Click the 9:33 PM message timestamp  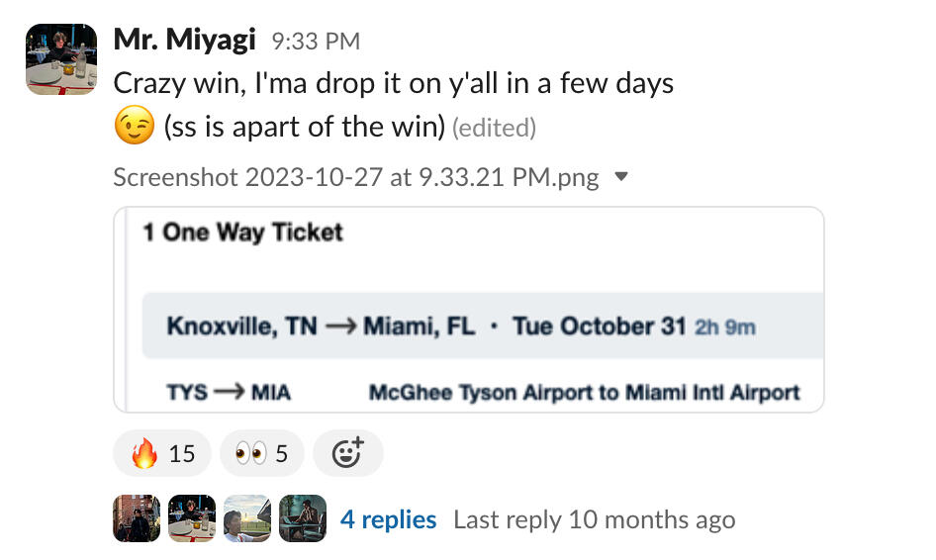click(316, 42)
